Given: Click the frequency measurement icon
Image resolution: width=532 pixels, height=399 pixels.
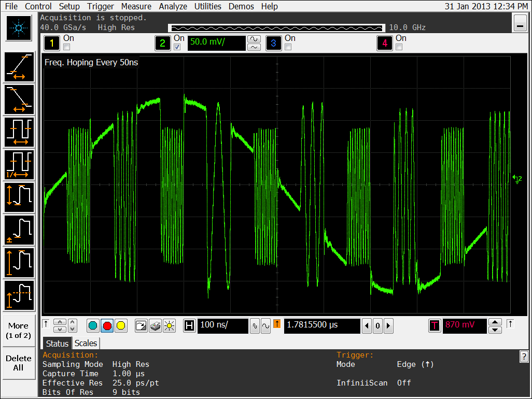Looking at the screenshot, I should [19, 165].
